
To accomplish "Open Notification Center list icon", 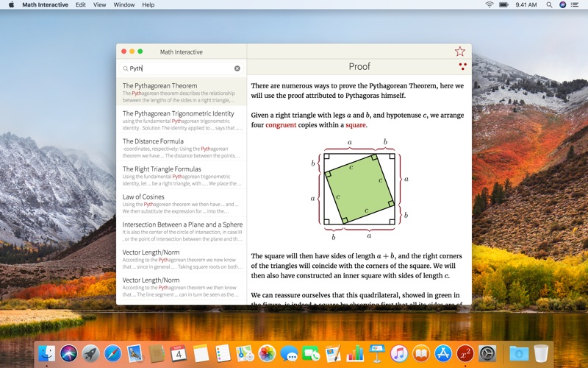I will (575, 5).
